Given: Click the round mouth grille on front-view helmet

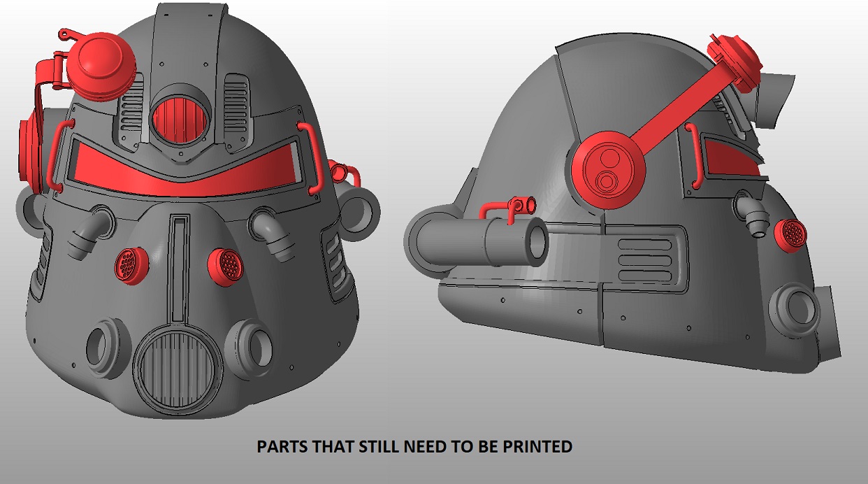Looking at the screenshot, I should pyautogui.click(x=178, y=369).
